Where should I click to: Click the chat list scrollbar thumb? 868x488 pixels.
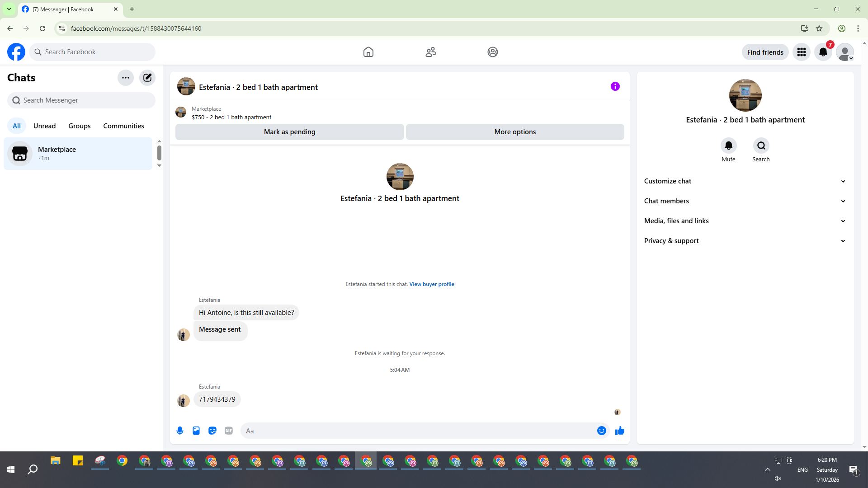click(x=159, y=153)
